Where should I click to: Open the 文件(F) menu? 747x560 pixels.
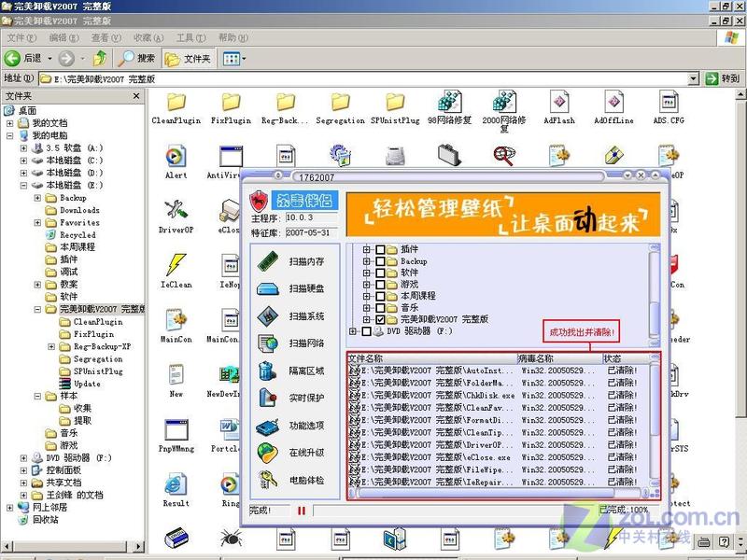tap(21, 37)
